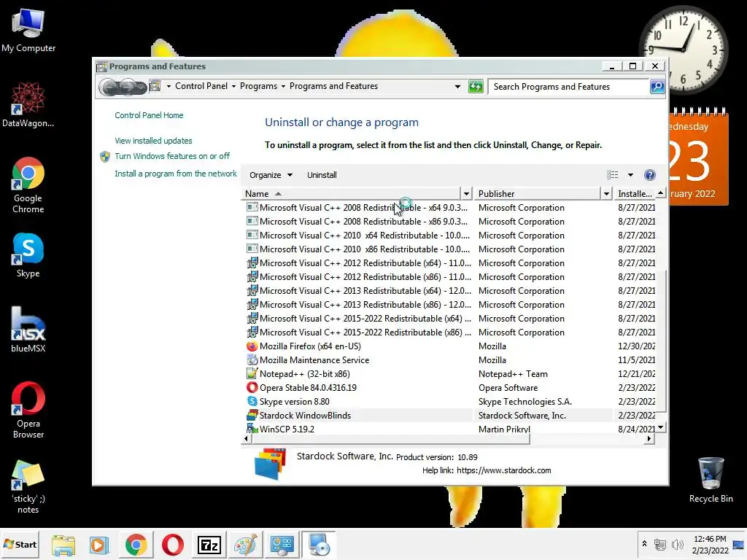Launch Opera from the taskbar
Image resolution: width=747 pixels, height=560 pixels.
172,545
